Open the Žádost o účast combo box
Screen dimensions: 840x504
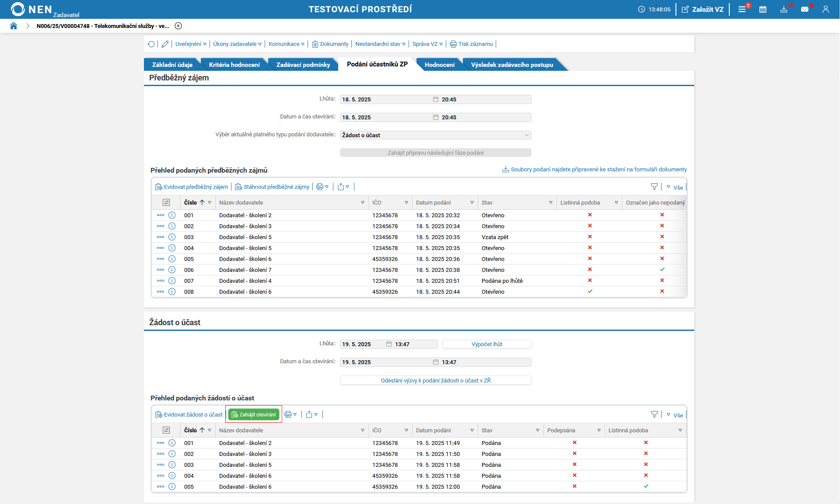[435, 135]
